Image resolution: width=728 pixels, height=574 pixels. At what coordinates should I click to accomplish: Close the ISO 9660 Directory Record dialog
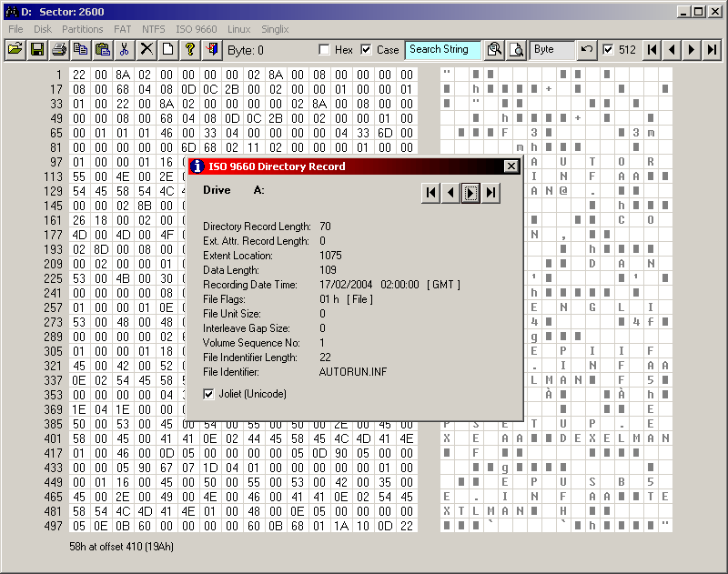(511, 166)
